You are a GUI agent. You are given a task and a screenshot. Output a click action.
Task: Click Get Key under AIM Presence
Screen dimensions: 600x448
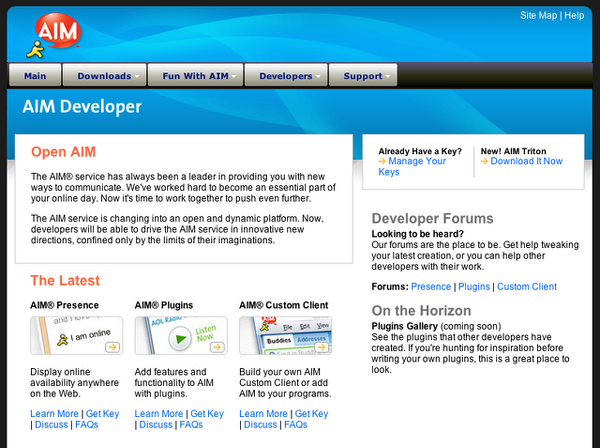pyautogui.click(x=103, y=414)
